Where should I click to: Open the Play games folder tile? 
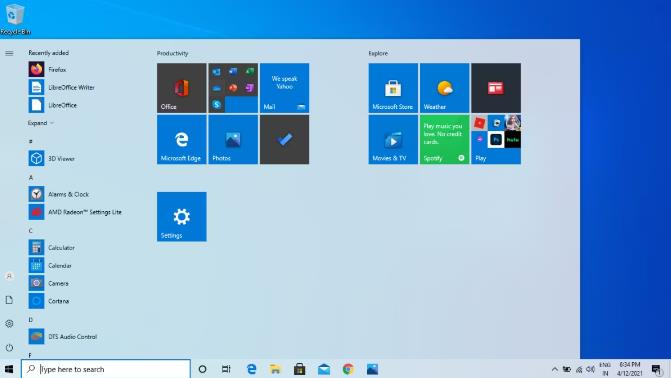496,139
